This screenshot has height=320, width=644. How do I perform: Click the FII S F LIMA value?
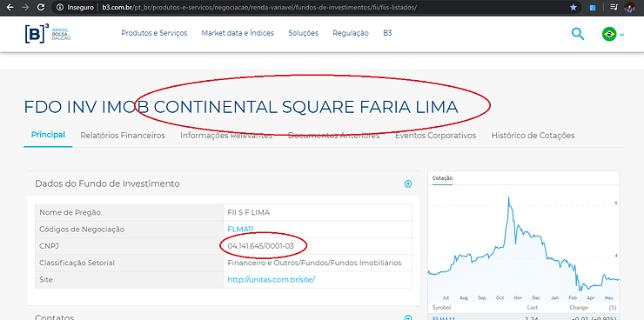(x=249, y=212)
